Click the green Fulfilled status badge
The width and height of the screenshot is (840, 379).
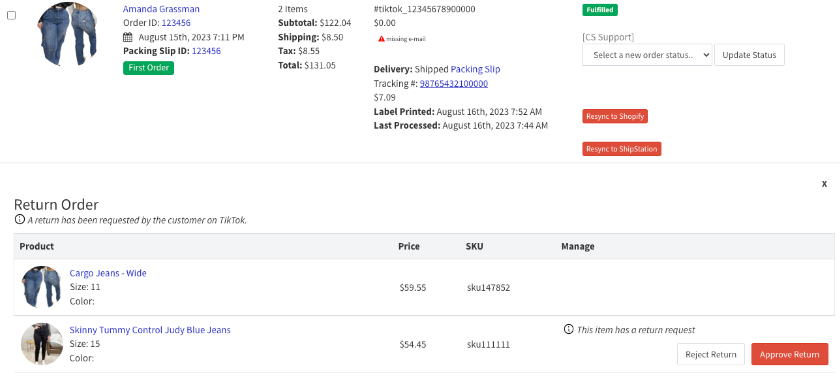600,10
